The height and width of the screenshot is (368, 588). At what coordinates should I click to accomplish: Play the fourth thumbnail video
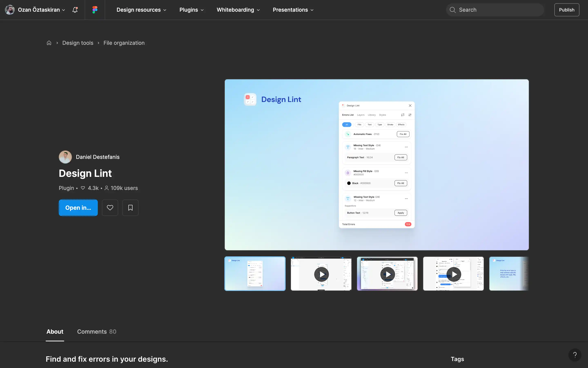point(454,274)
